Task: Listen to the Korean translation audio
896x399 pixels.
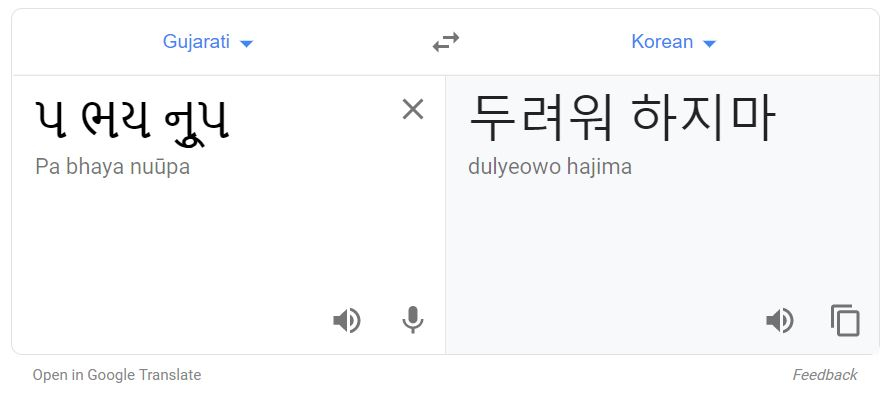Action: coord(780,320)
